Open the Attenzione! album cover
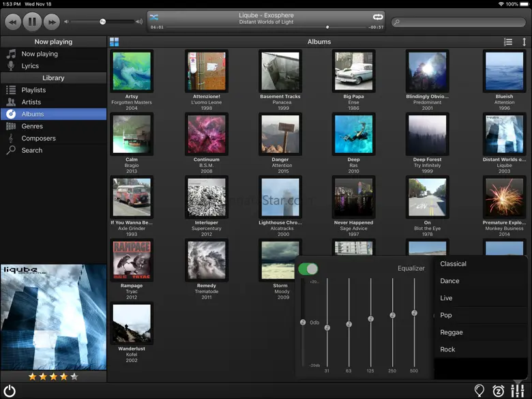532x399 pixels. [x=207, y=71]
